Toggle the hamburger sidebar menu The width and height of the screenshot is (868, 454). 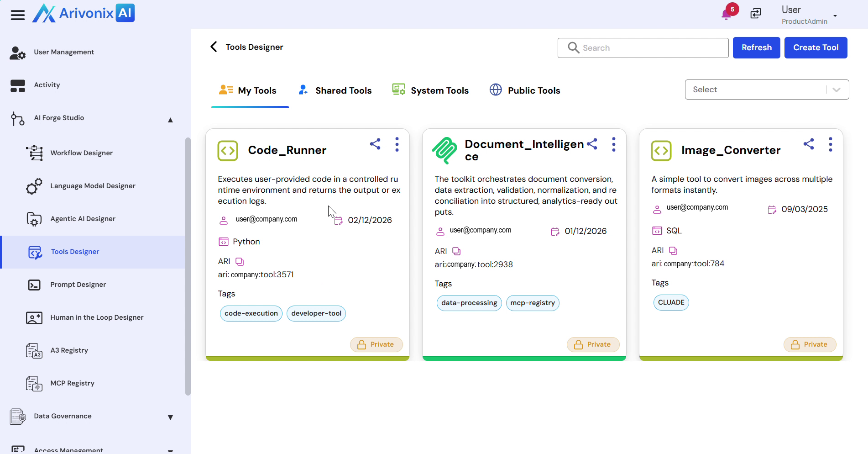[18, 15]
